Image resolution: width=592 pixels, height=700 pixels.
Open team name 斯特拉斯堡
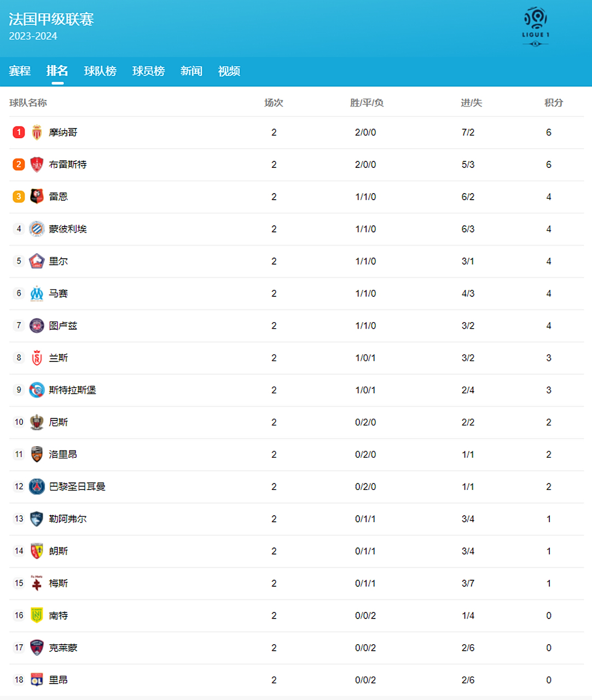[x=72, y=390]
